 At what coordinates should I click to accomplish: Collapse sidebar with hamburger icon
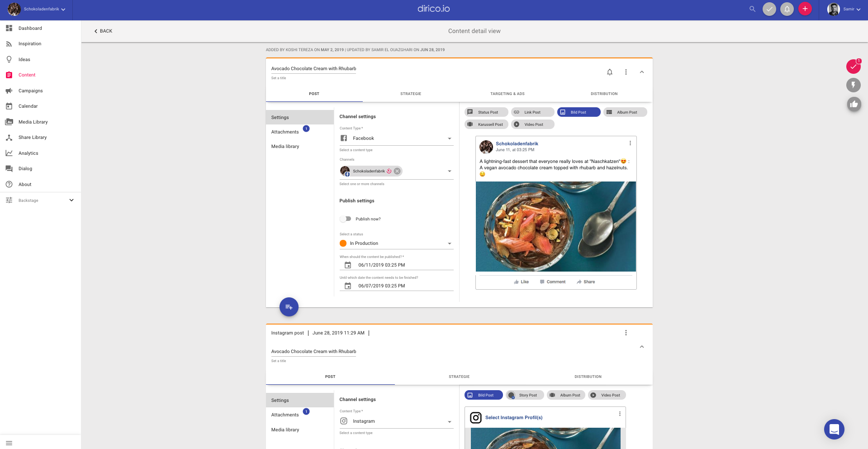point(9,443)
